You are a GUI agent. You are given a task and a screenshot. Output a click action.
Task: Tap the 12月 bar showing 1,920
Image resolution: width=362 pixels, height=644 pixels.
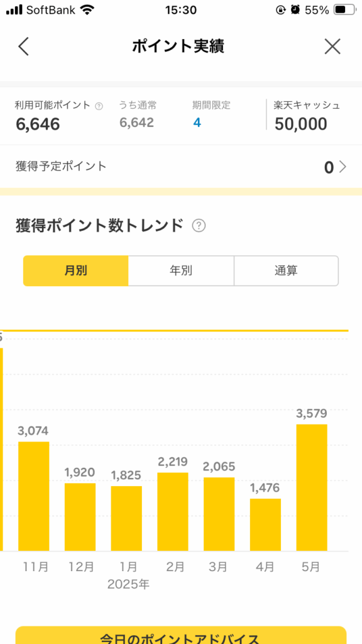[x=80, y=517]
